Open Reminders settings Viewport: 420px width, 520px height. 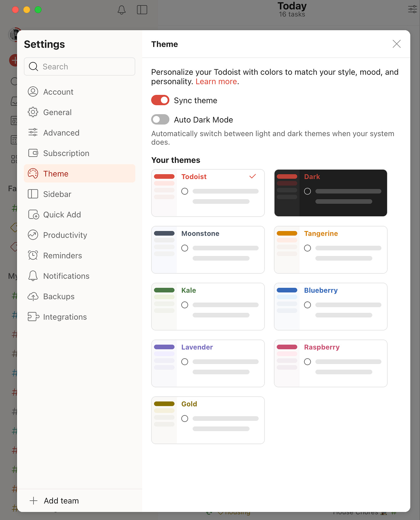[80, 256]
